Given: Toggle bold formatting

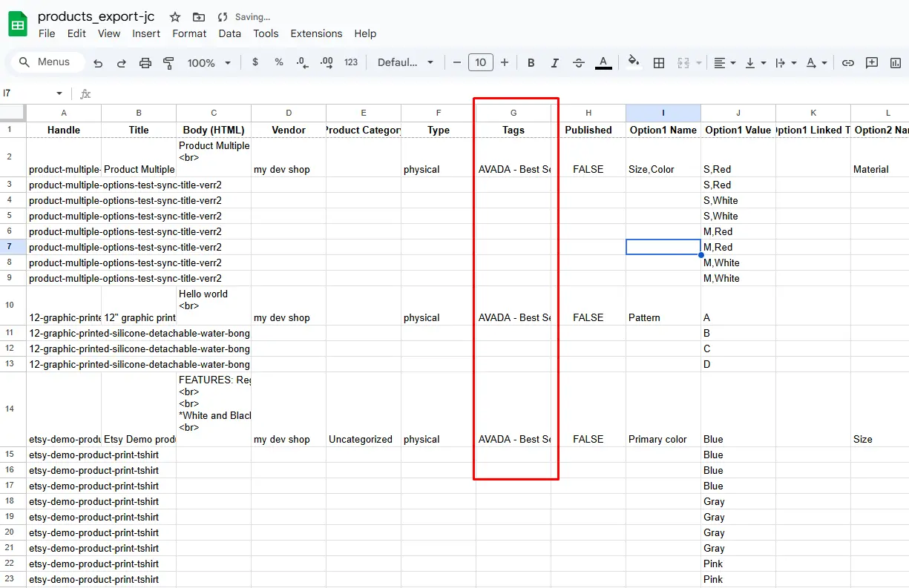Looking at the screenshot, I should pyautogui.click(x=531, y=62).
